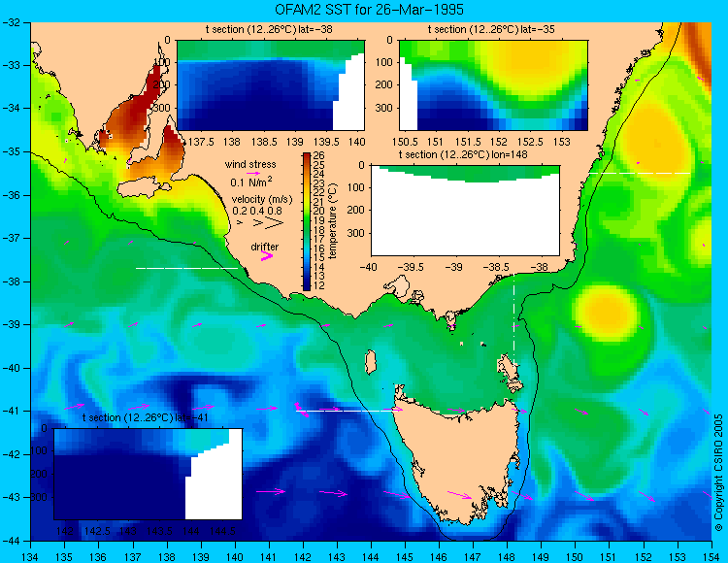Image resolution: width=728 pixels, height=563 pixels.
Task: Click the 'wind stress' legend label
Action: (x=250, y=164)
